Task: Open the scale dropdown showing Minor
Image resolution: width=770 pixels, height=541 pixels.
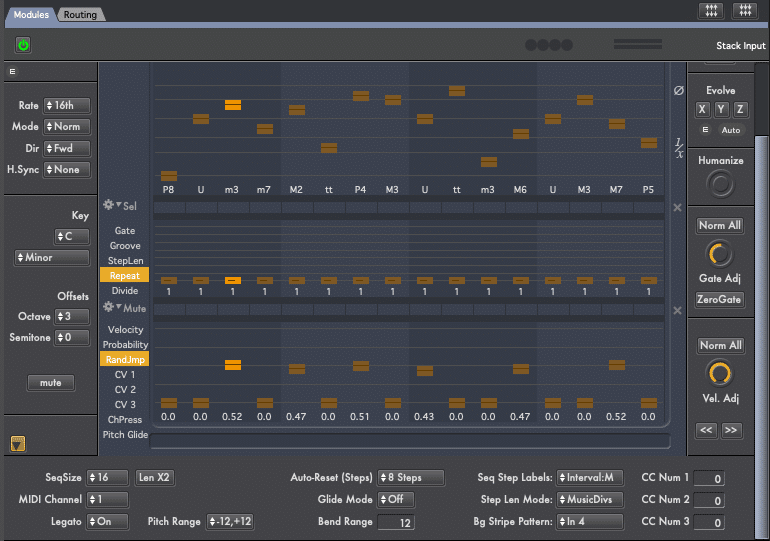Action: pos(52,258)
